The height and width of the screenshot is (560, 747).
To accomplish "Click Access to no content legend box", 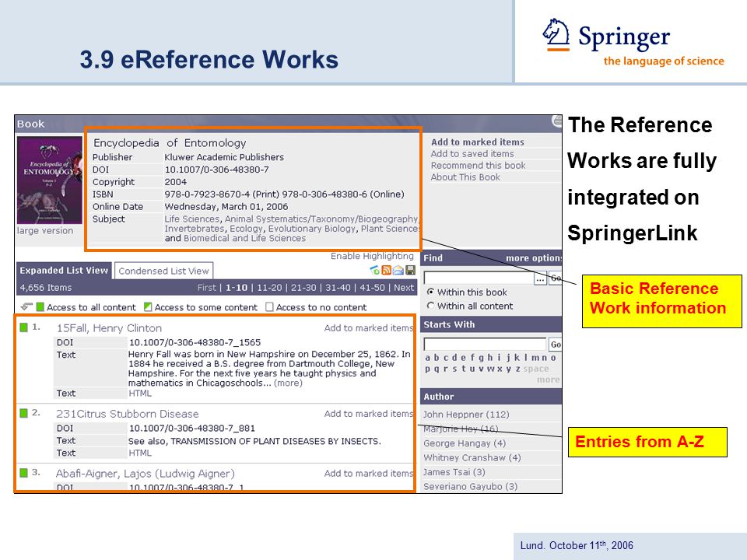I will coord(270,307).
